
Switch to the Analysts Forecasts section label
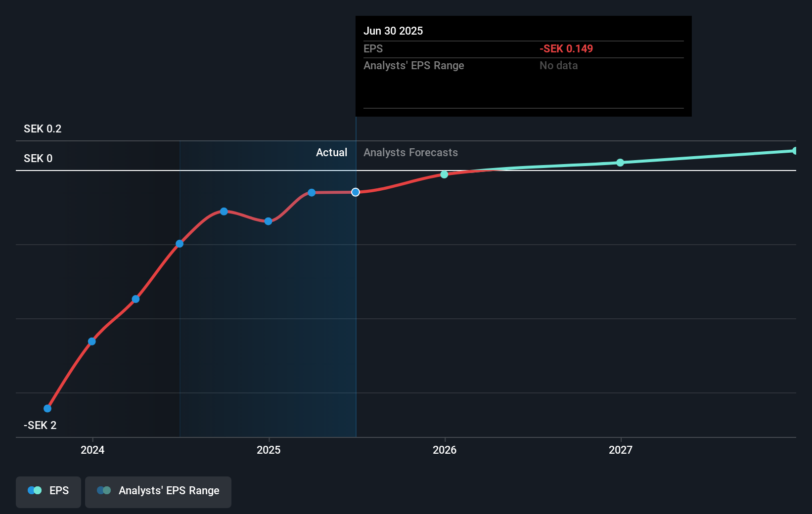coord(410,152)
